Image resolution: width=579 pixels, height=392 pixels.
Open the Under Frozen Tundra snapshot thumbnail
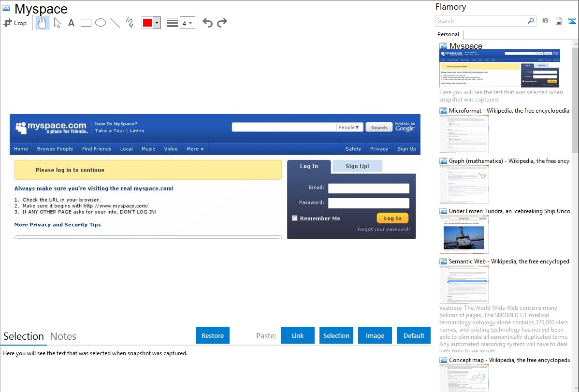464,234
